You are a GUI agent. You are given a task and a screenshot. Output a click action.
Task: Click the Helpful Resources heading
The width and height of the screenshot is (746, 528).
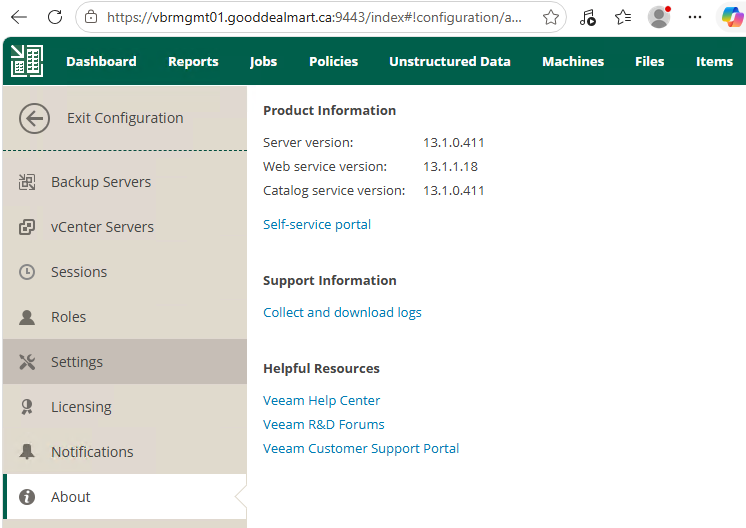pos(322,369)
